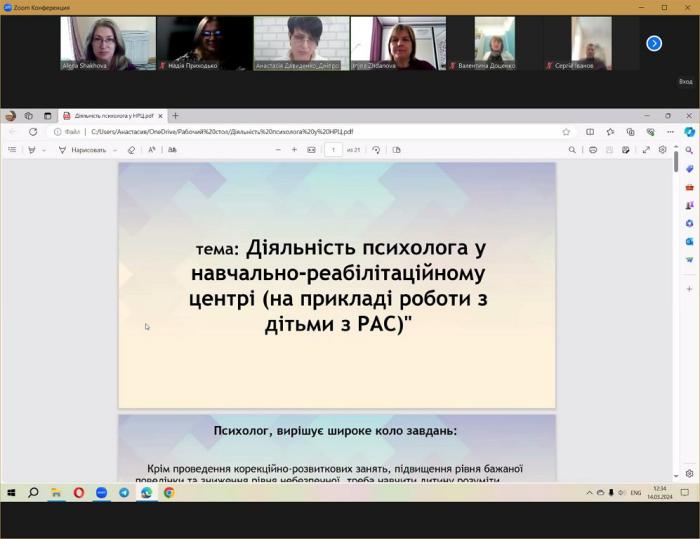The height and width of the screenshot is (539, 700).
Task: Open a new Edge tab
Action: pyautogui.click(x=175, y=116)
